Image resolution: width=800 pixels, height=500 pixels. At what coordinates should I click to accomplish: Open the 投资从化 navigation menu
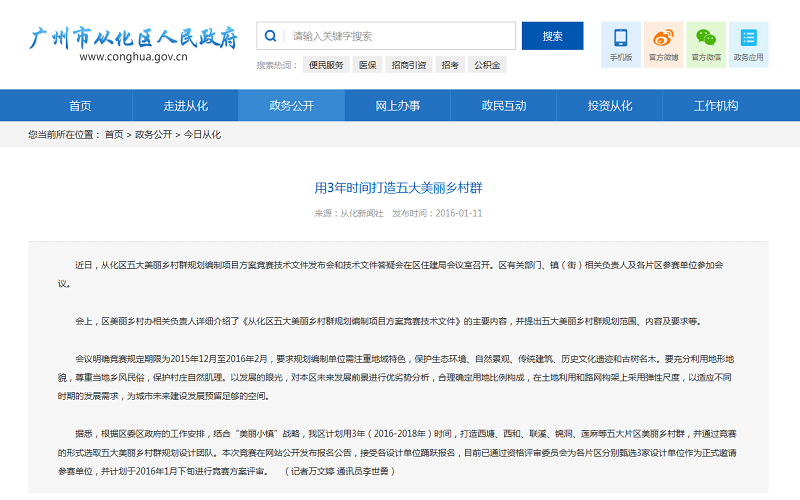[x=610, y=105]
